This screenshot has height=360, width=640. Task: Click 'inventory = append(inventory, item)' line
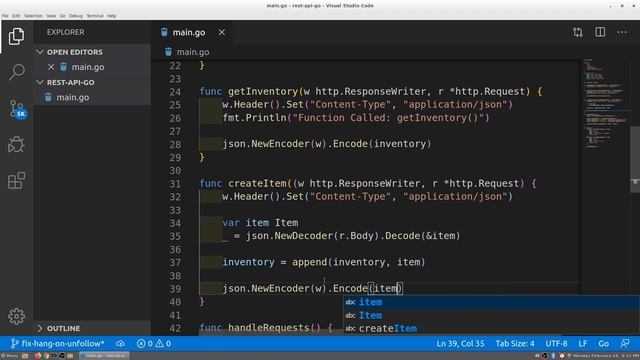[324, 262]
